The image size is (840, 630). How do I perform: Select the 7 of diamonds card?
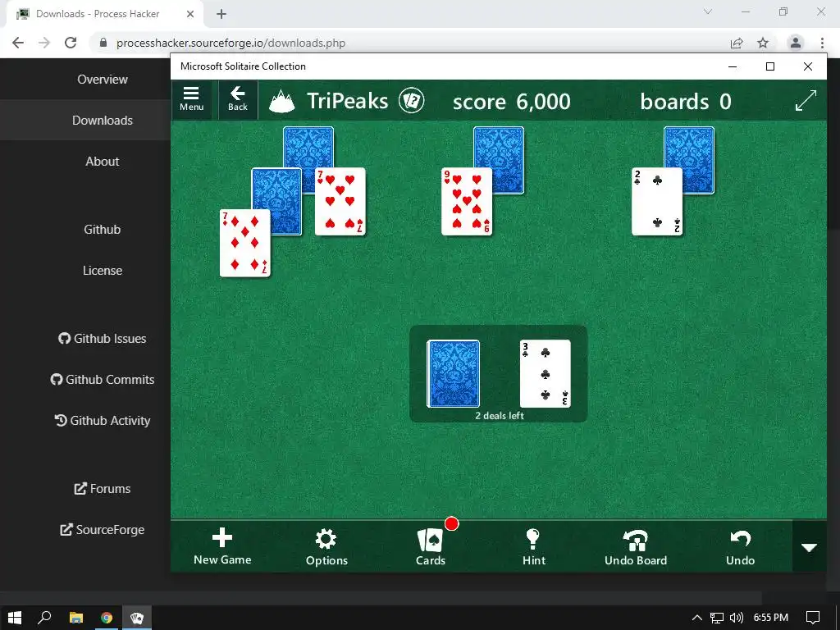[x=244, y=243]
